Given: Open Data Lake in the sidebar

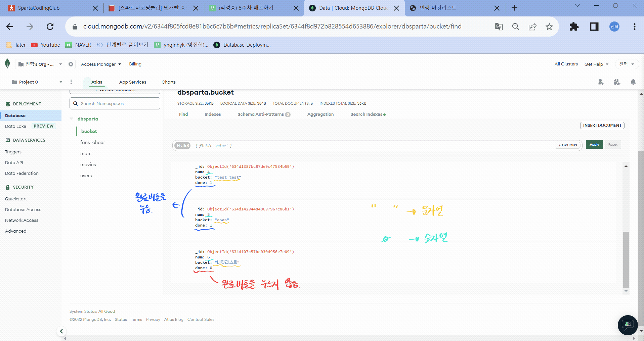Looking at the screenshot, I should pyautogui.click(x=15, y=126).
